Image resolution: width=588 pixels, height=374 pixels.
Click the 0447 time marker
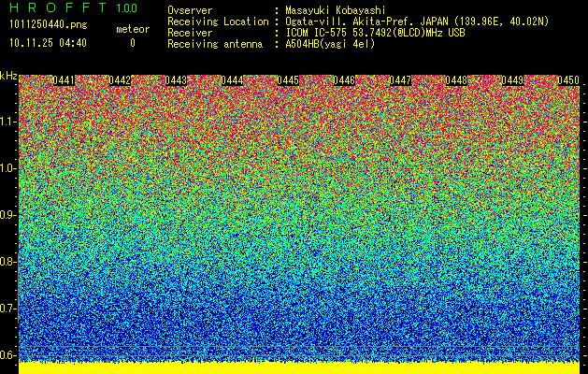pyautogui.click(x=400, y=80)
